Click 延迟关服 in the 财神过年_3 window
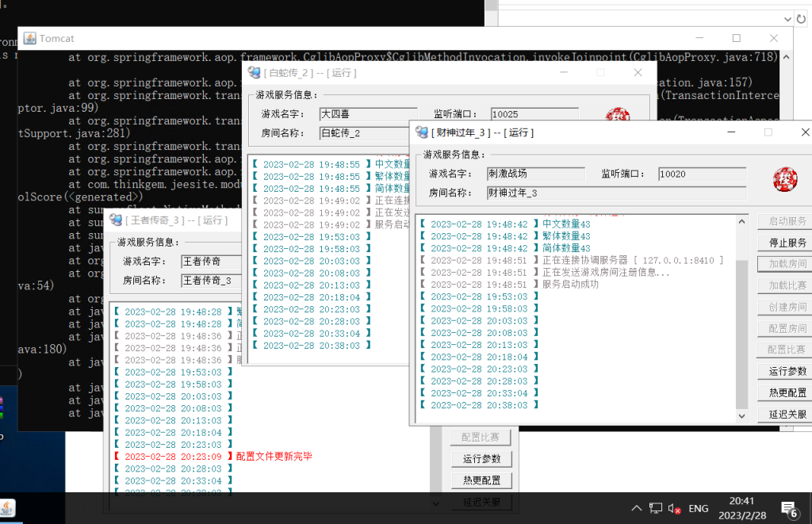The width and height of the screenshot is (812, 524). pos(787,414)
